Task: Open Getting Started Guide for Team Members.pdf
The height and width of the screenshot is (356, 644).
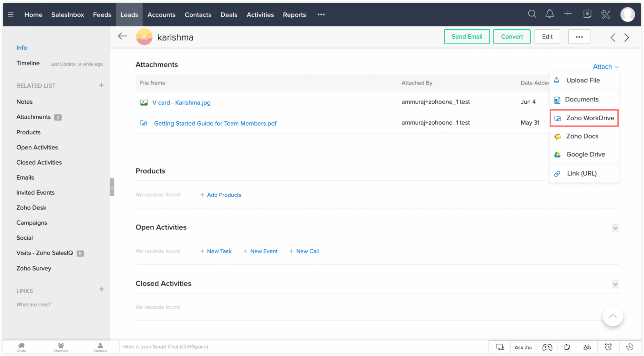Action: (x=215, y=123)
